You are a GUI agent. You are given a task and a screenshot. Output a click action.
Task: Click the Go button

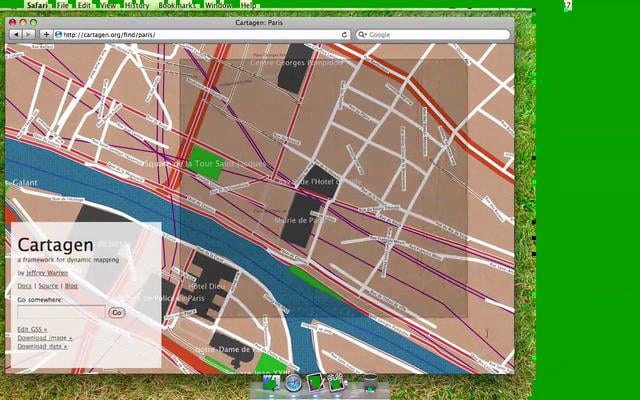(x=117, y=312)
